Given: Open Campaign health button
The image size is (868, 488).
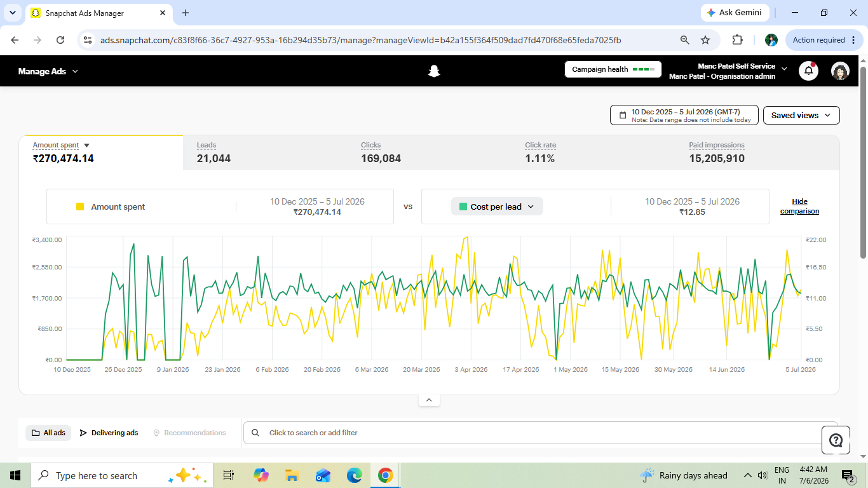Looking at the screenshot, I should click(x=613, y=69).
